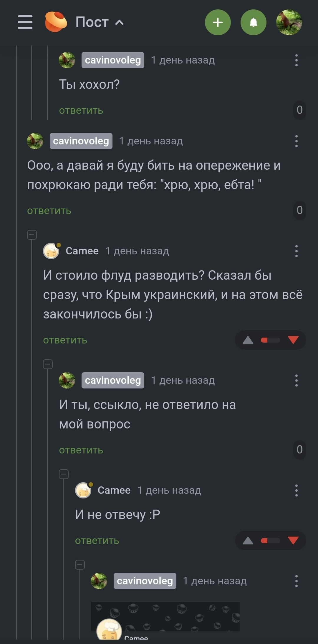318x644 pixels.
Task: Click the Pikabu orange logo
Action: [x=56, y=22]
